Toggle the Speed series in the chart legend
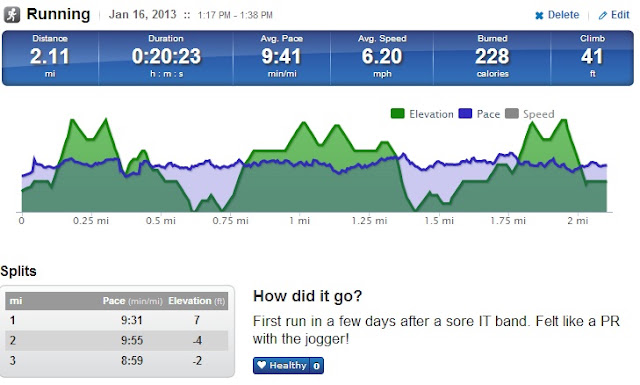This screenshot has width=640, height=385. [529, 114]
